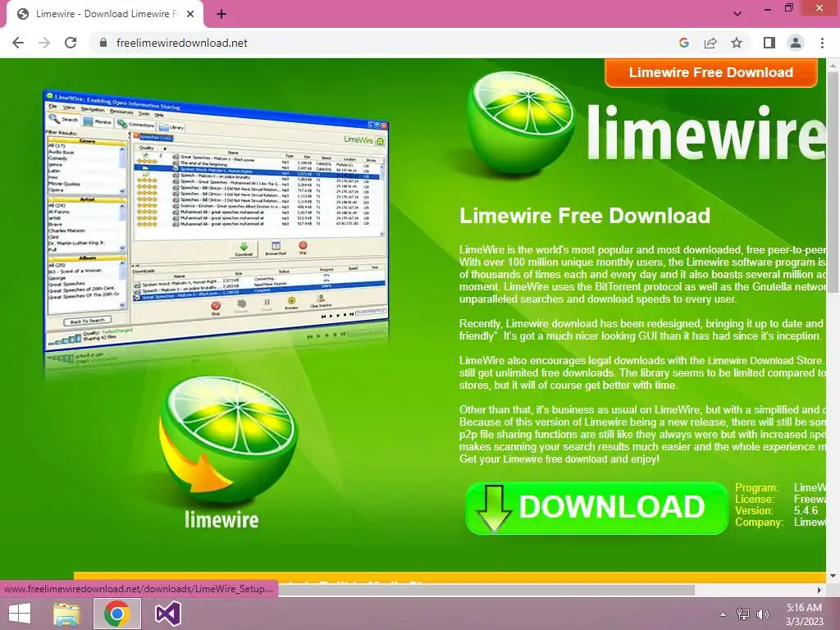Open a new browser tab
Screen dimensions: 840x630
pyautogui.click(x=221, y=15)
